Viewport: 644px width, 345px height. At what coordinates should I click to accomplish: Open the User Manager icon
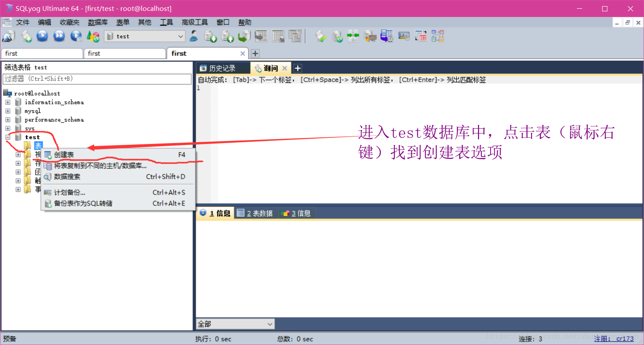tap(194, 36)
